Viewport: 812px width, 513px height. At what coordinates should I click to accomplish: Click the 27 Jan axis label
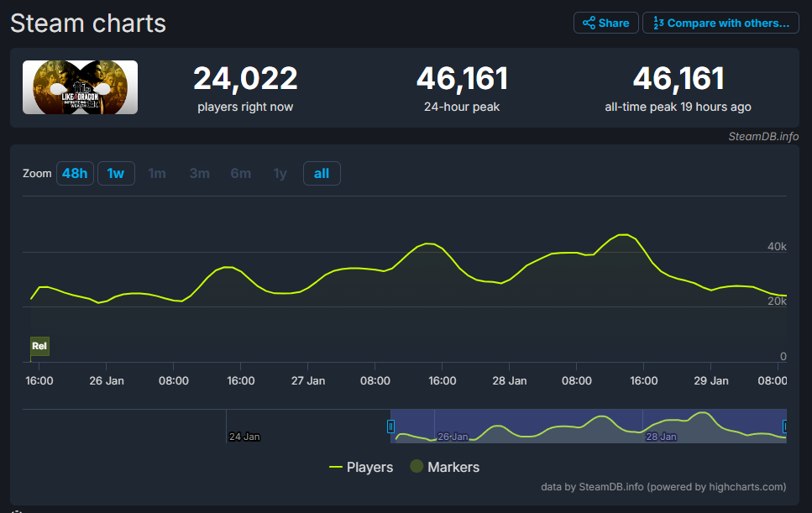[x=308, y=380]
